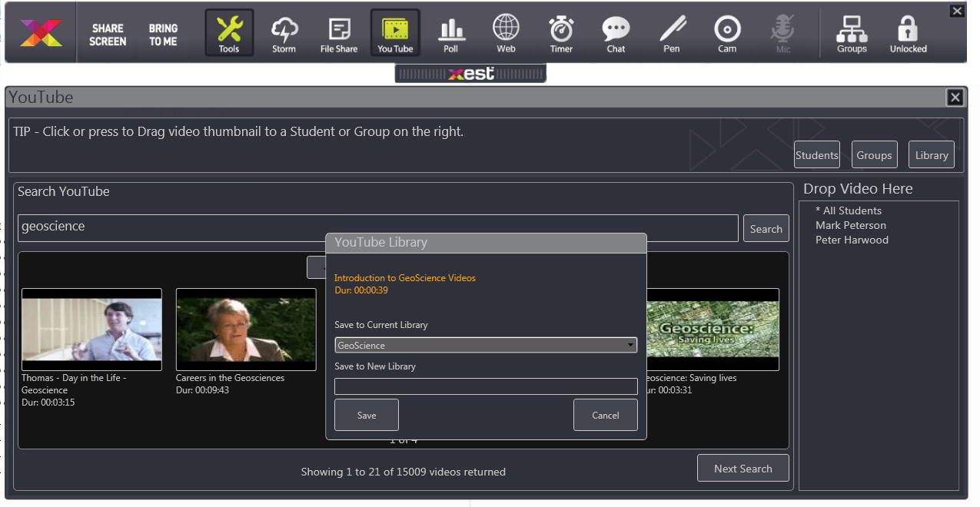Screen dimensions: 980x507
Task: Open the Chat tool
Action: (x=616, y=35)
